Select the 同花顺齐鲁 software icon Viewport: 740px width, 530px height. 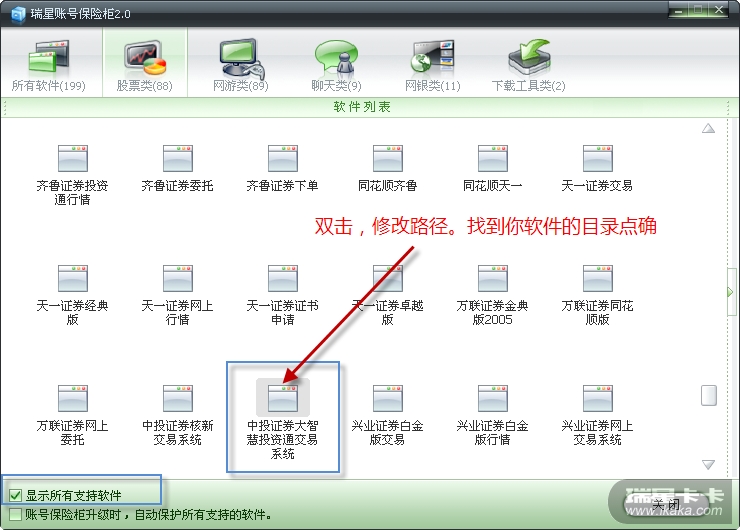tap(387, 159)
